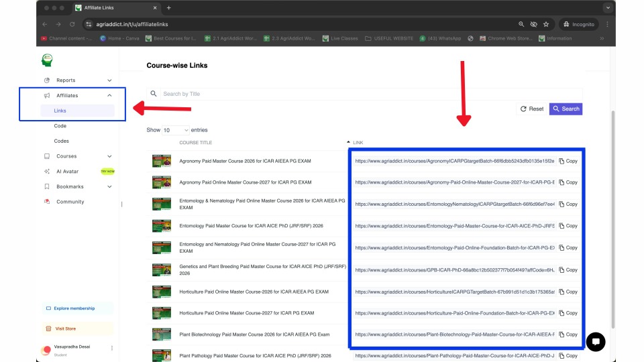
Task: Click the AgriAddict logo in sidebar
Action: pyautogui.click(x=46, y=60)
